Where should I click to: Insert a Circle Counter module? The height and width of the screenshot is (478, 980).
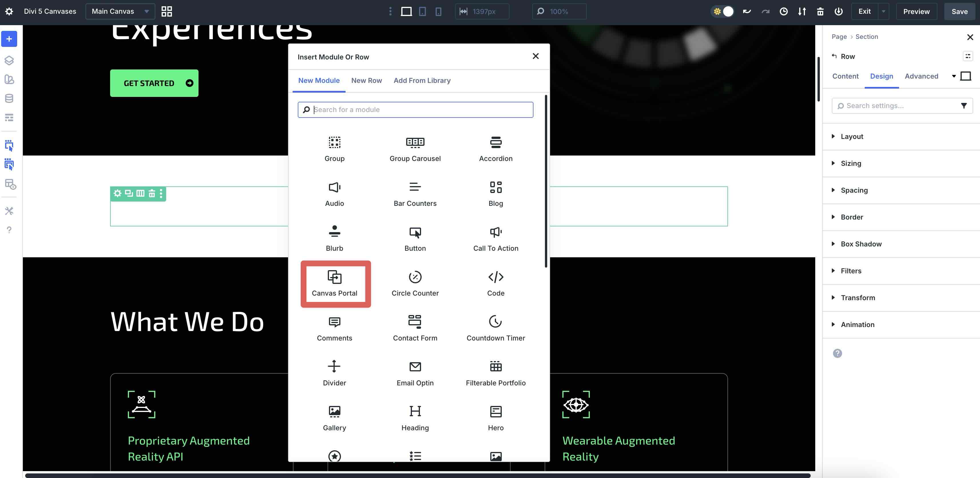[x=415, y=283]
